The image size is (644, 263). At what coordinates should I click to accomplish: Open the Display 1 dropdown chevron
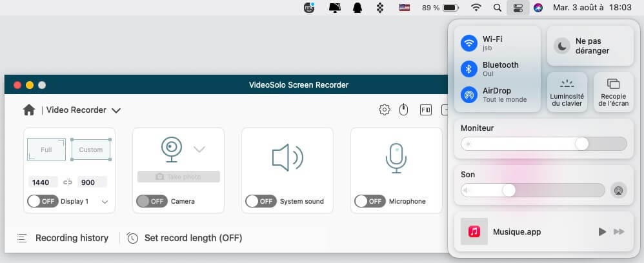105,202
